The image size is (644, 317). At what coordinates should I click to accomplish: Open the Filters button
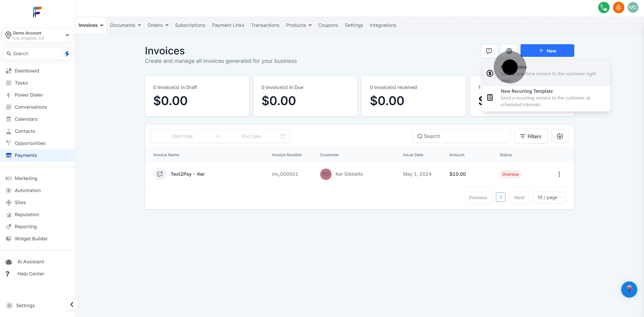(x=530, y=136)
